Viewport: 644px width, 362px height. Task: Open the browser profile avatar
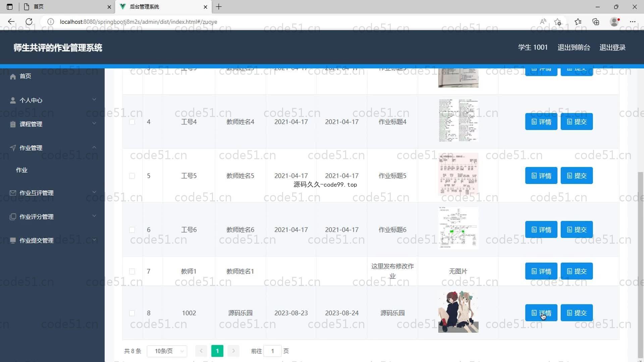point(614,22)
